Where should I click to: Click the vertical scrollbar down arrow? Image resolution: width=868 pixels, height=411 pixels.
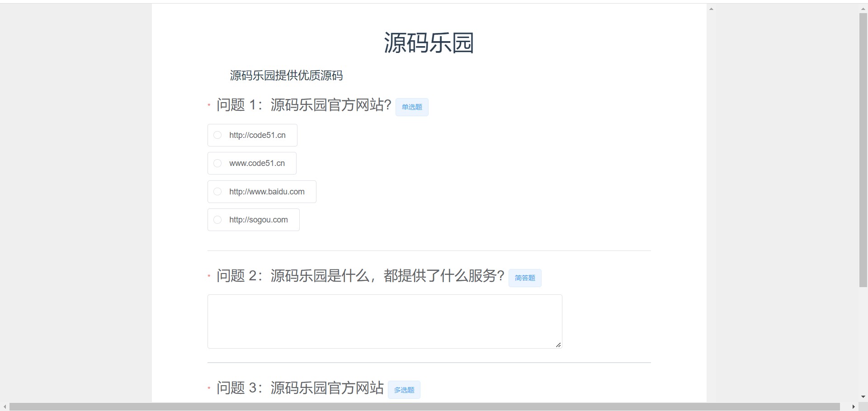tap(863, 397)
